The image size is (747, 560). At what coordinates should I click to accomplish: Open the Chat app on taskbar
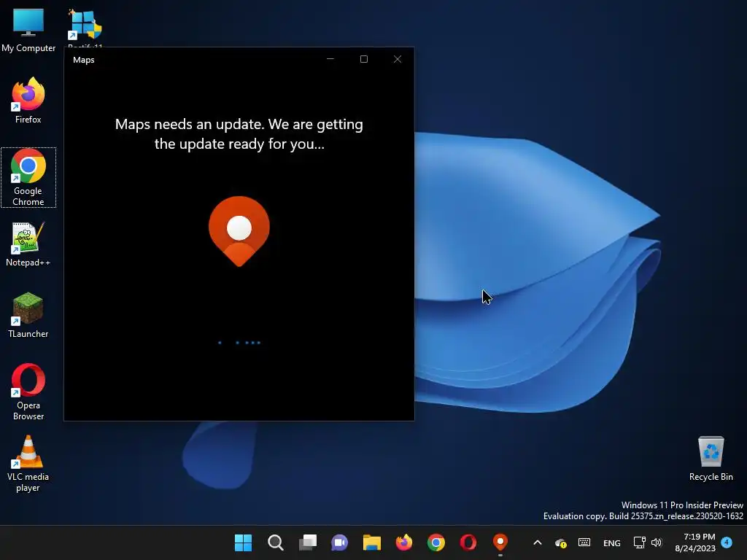340,542
